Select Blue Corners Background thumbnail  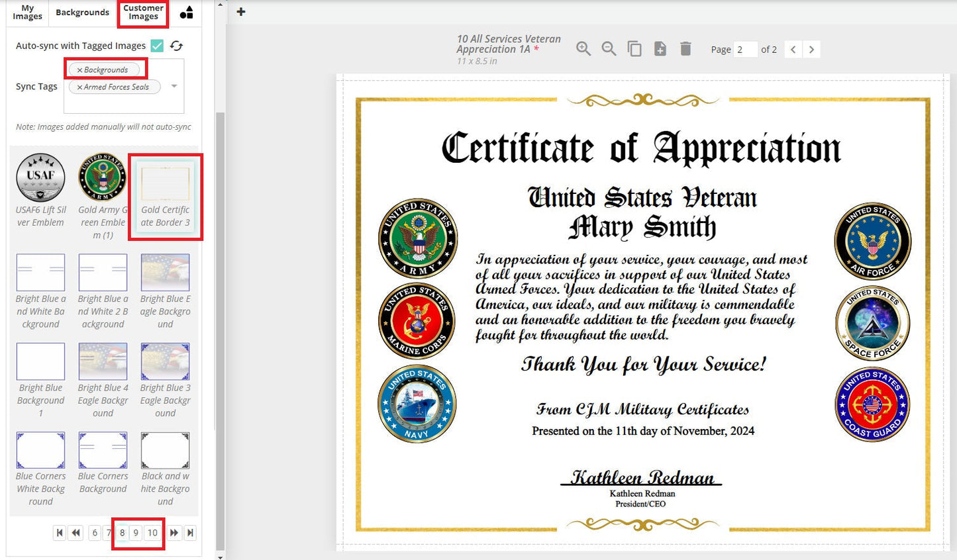[103, 450]
